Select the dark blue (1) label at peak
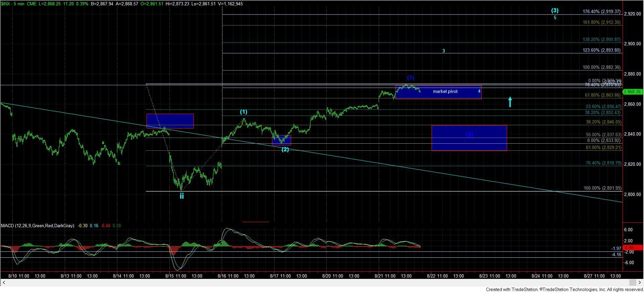Screen dimensions: 644x292 coord(411,78)
